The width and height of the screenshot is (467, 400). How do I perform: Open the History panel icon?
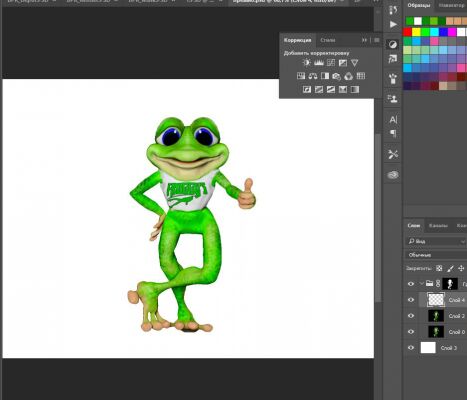coord(393,10)
